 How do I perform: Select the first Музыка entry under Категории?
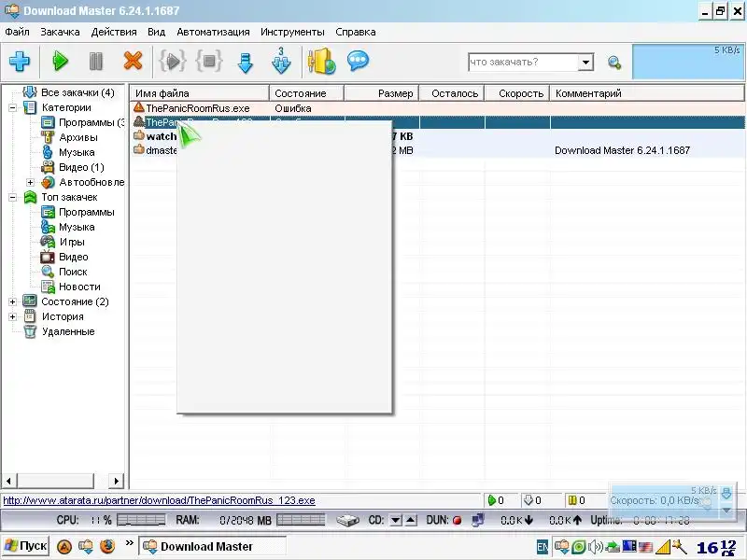click(77, 152)
